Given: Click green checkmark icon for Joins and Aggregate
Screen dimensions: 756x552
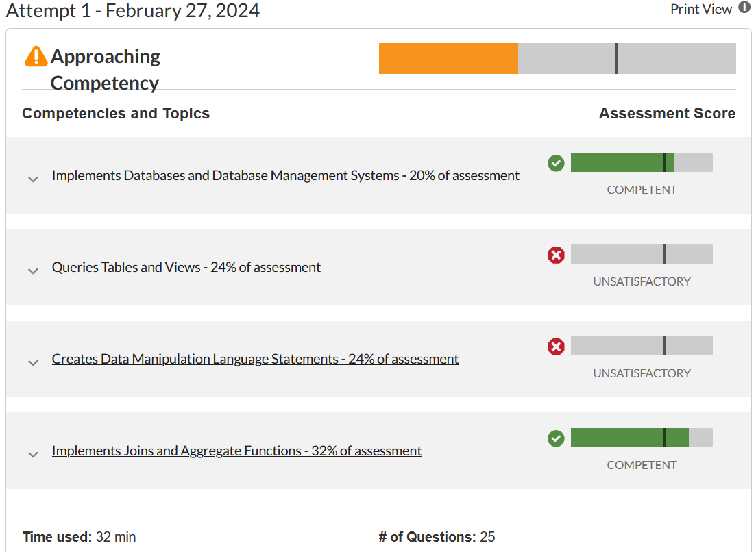Looking at the screenshot, I should tap(556, 438).
